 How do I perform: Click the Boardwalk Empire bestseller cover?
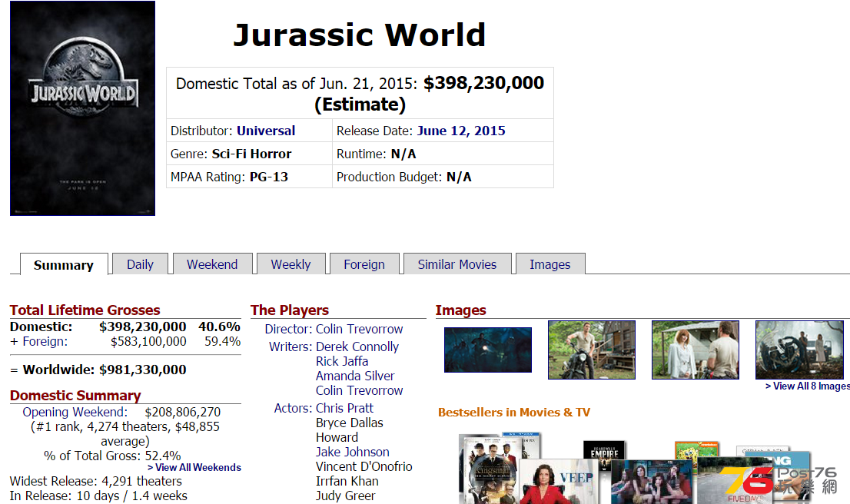click(x=604, y=450)
